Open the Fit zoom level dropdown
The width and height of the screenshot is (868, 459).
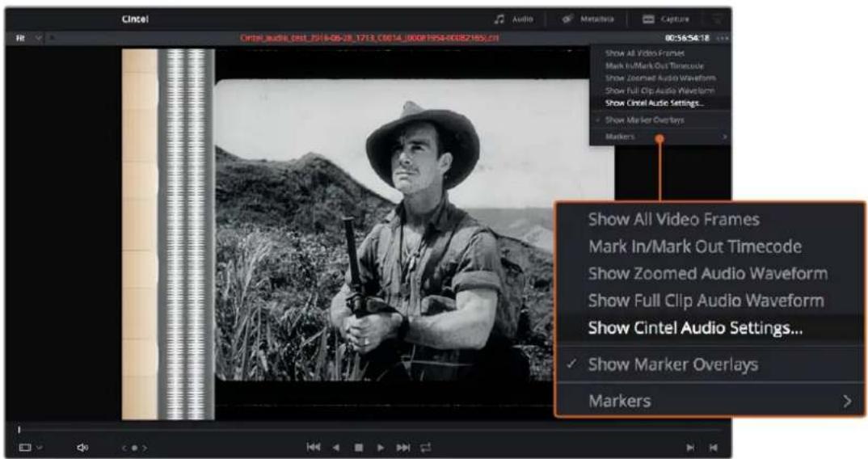click(x=29, y=38)
